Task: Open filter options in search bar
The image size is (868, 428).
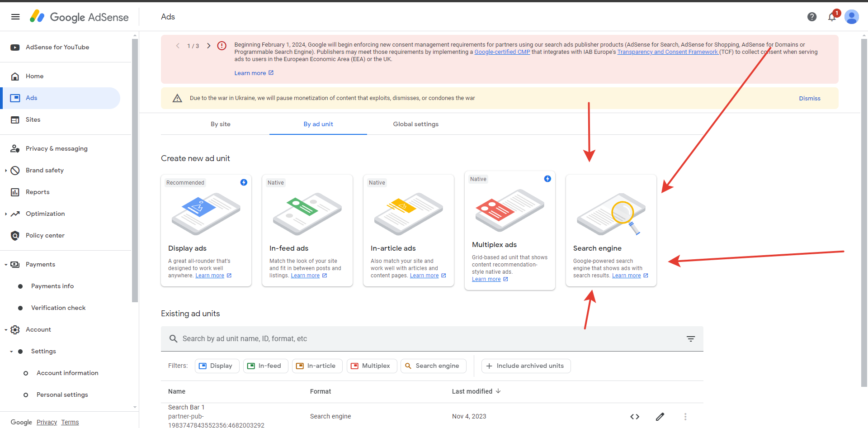Action: (x=691, y=338)
